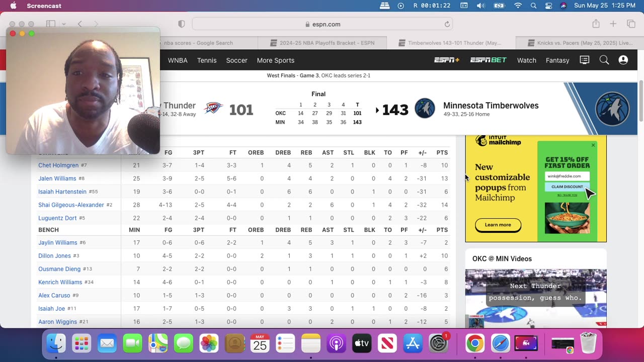Screen dimensions: 644x362
Task: Open a new Safari tab with plus
Action: pos(613,24)
